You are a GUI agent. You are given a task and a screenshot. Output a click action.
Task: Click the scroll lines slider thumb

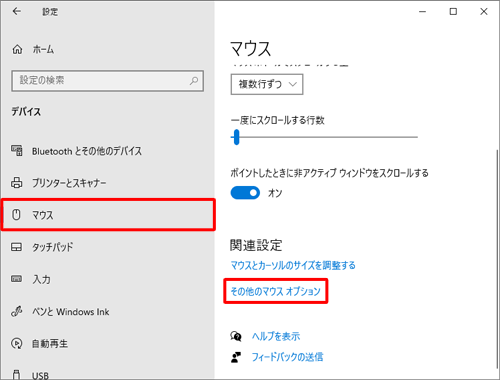[236, 137]
